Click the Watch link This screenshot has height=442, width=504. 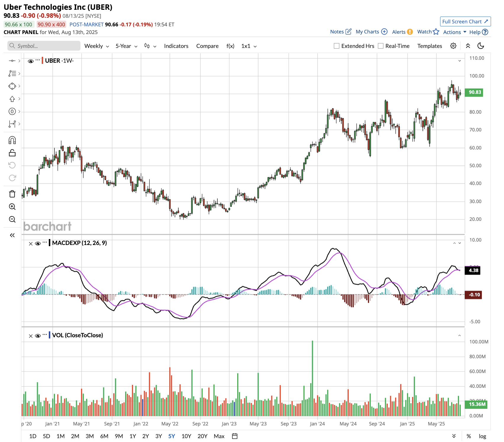point(424,32)
